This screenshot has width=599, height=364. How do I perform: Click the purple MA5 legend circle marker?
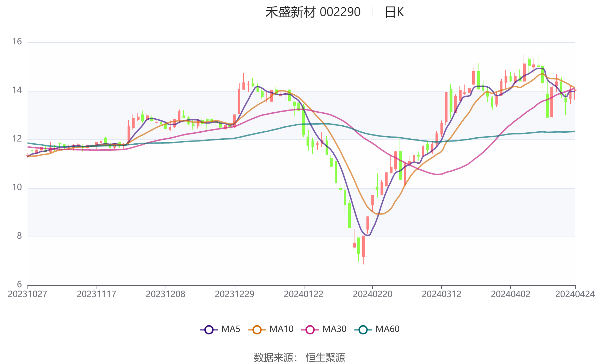209,330
